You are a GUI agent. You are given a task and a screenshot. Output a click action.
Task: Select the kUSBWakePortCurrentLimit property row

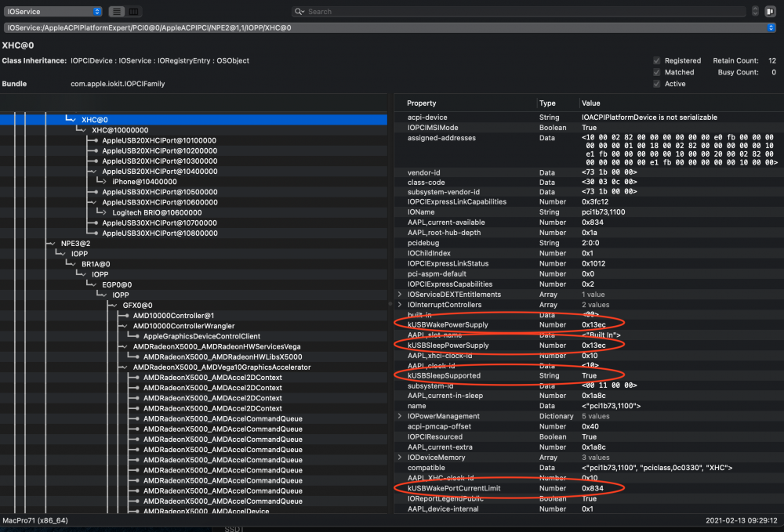click(589, 488)
